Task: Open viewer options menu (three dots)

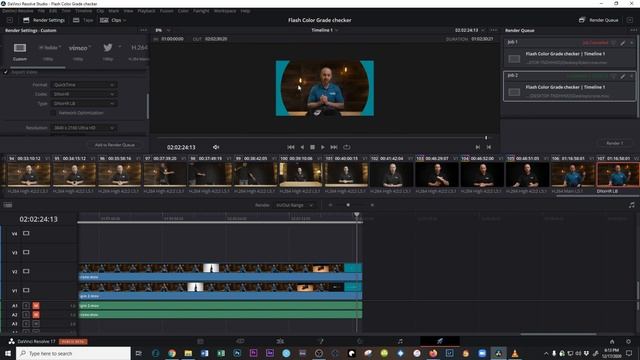Action: [x=493, y=30]
